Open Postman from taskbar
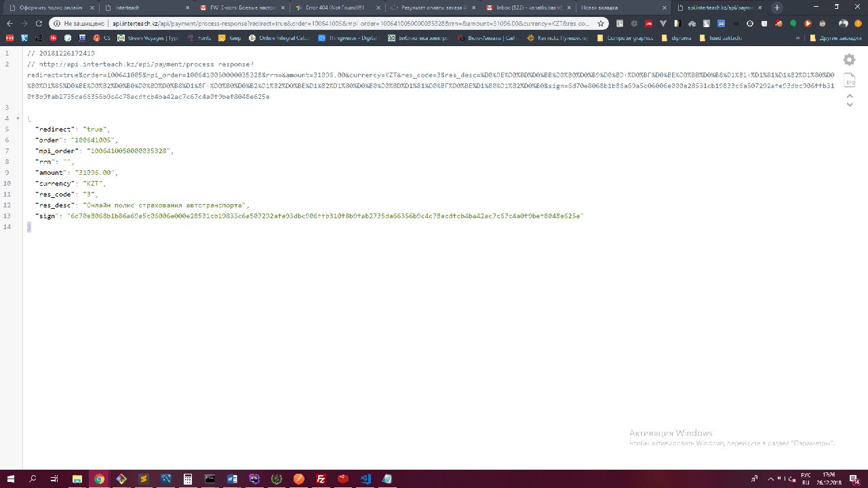The image size is (868, 488). 299,479
